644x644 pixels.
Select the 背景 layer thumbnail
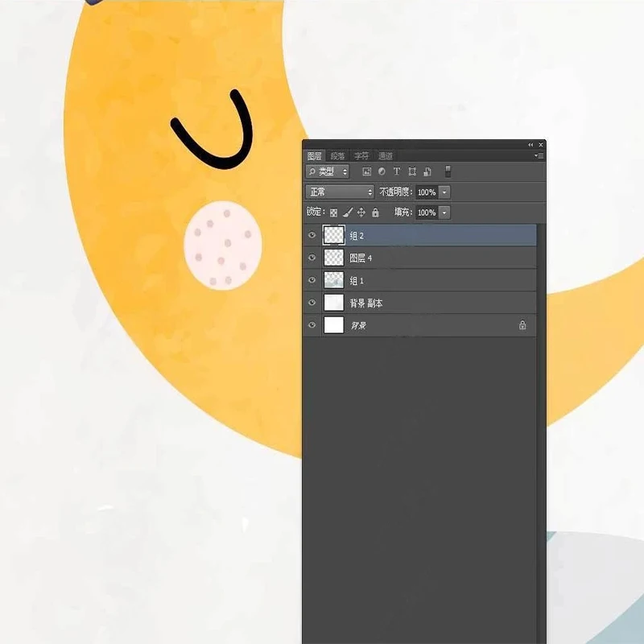pyautogui.click(x=334, y=325)
